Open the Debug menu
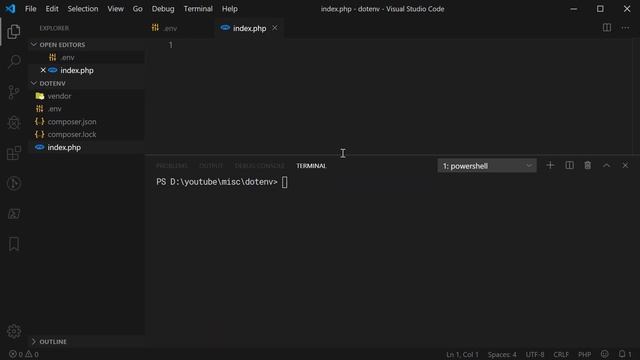This screenshot has height=360, width=640. (x=163, y=9)
